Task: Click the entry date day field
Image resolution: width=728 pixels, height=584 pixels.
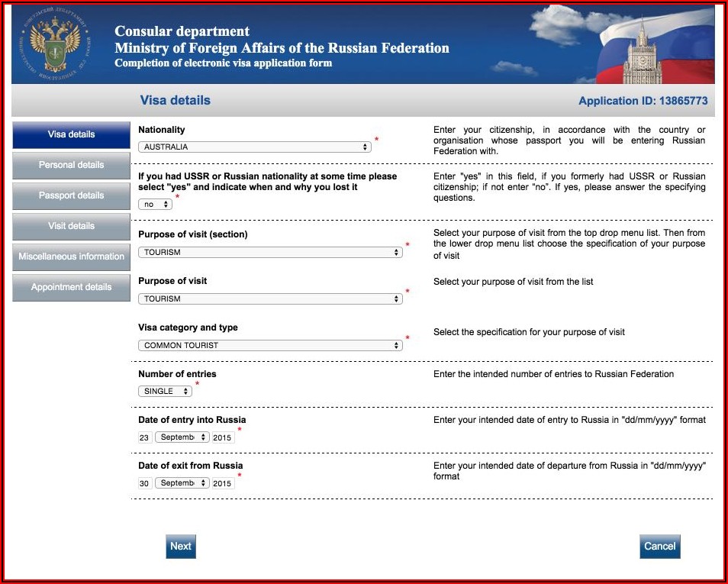Action: point(144,437)
